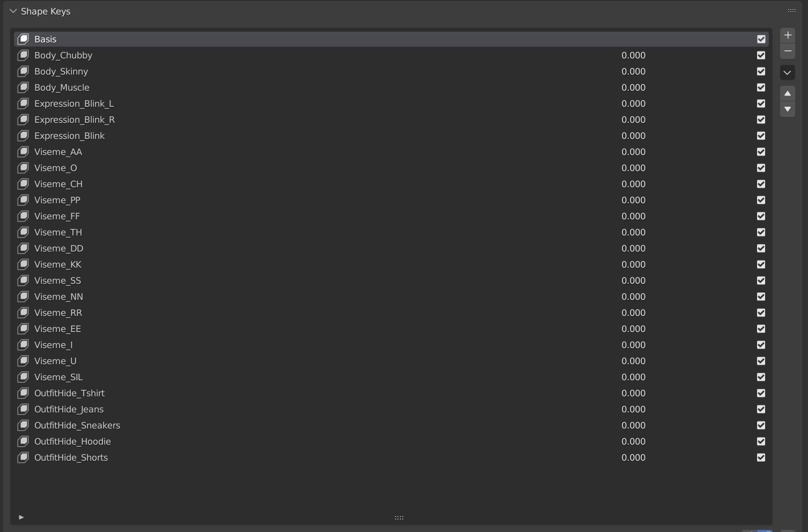Image resolution: width=808 pixels, height=532 pixels.
Task: Move shape key down with arrow icon
Action: tap(787, 109)
